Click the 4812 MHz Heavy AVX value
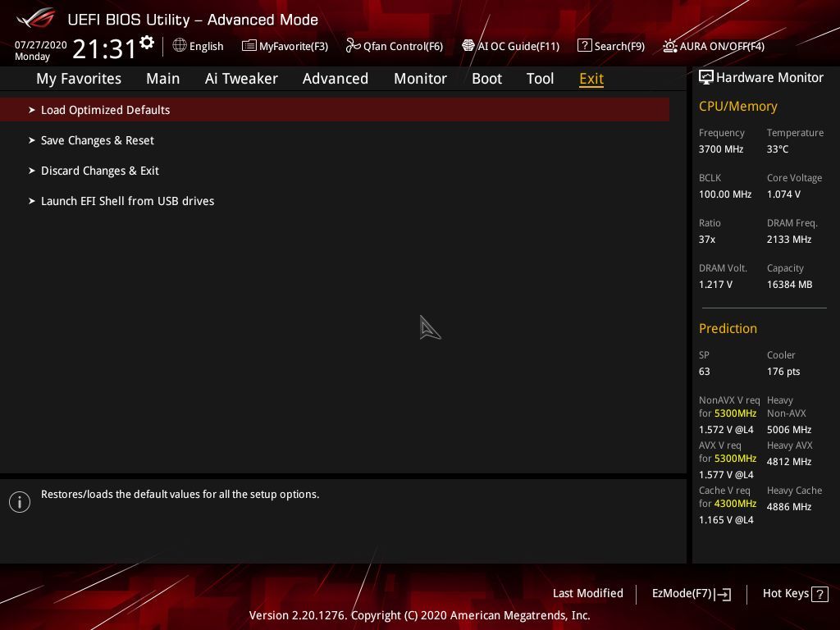 (x=788, y=462)
